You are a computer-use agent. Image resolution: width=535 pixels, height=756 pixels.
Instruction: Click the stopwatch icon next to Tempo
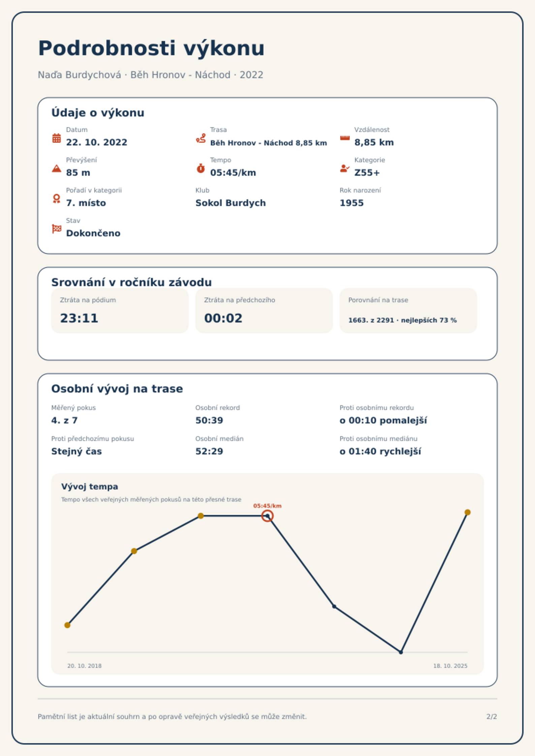point(201,168)
